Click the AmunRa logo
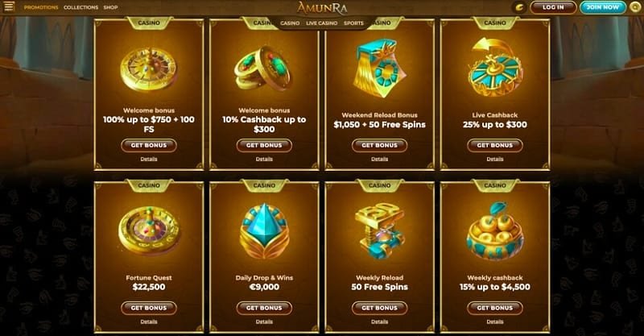The height and width of the screenshot is (336, 644). click(322, 8)
